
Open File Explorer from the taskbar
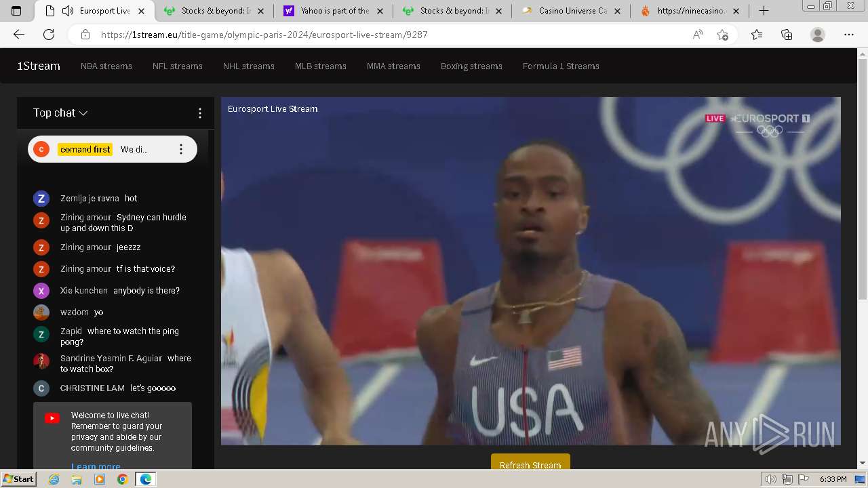click(77, 479)
